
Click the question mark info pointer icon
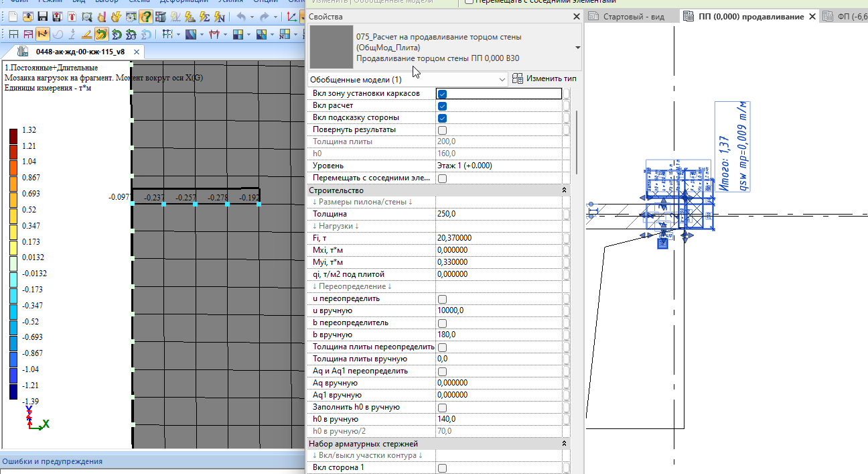(x=145, y=16)
